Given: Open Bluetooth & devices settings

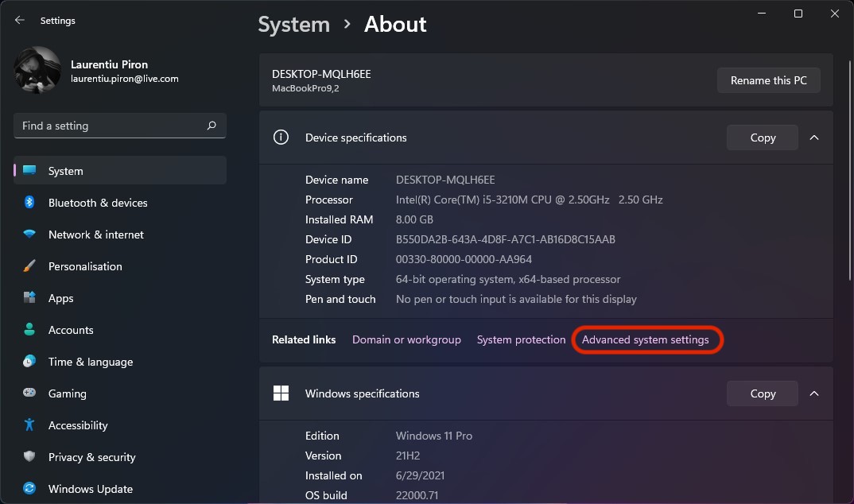Looking at the screenshot, I should [120, 203].
